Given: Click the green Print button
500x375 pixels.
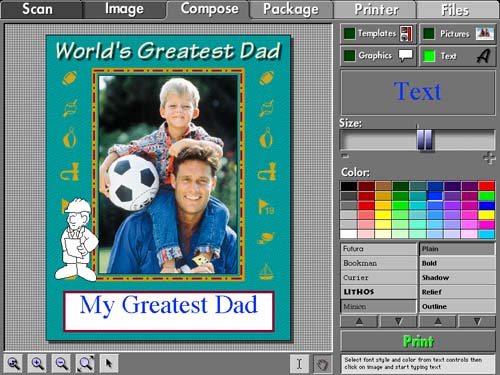Looking at the screenshot, I should [x=418, y=341].
